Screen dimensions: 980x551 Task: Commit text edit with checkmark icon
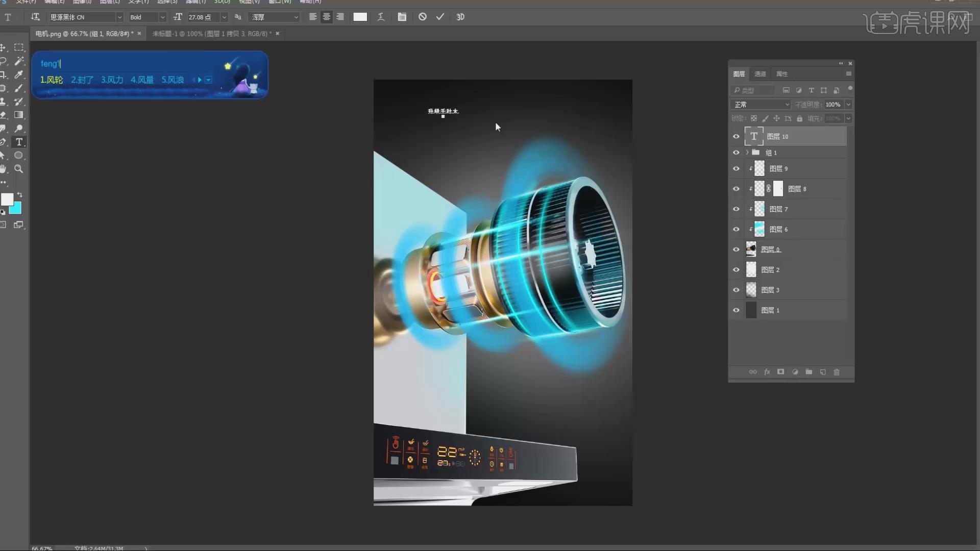click(440, 17)
